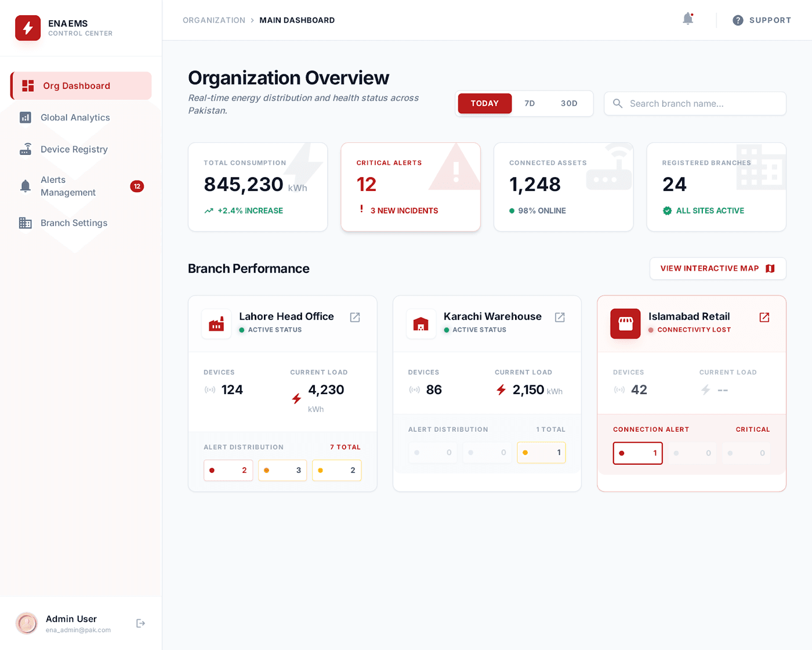Open Islamabad Retail external link icon
This screenshot has width=812, height=650.
click(764, 317)
